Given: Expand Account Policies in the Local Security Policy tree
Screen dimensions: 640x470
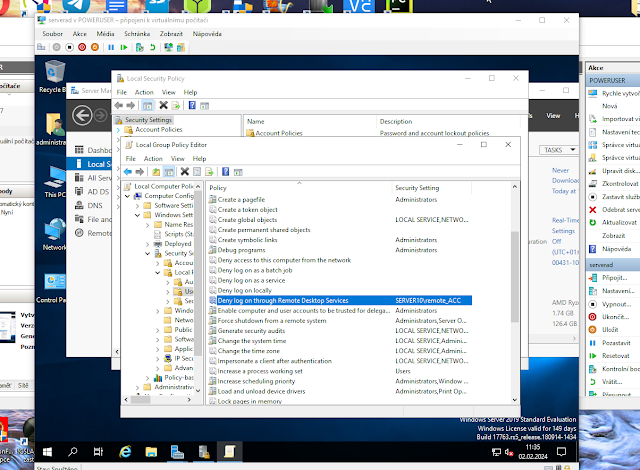Looking at the screenshot, I should pyautogui.click(x=118, y=130).
